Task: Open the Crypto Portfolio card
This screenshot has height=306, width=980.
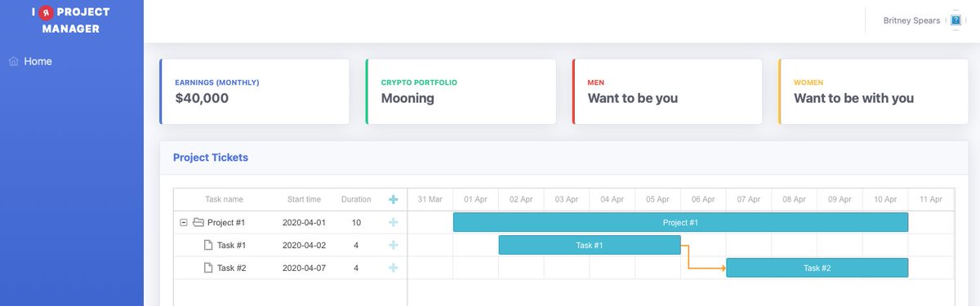Action: [461, 91]
